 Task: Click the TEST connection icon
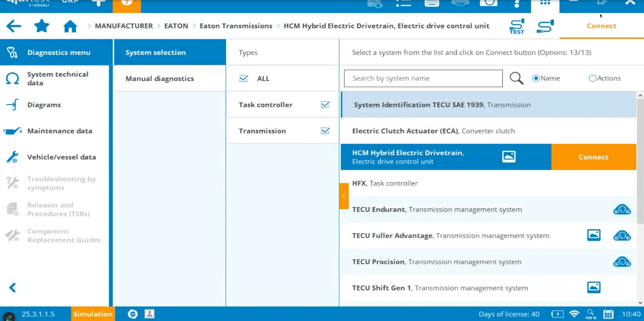pos(517,26)
